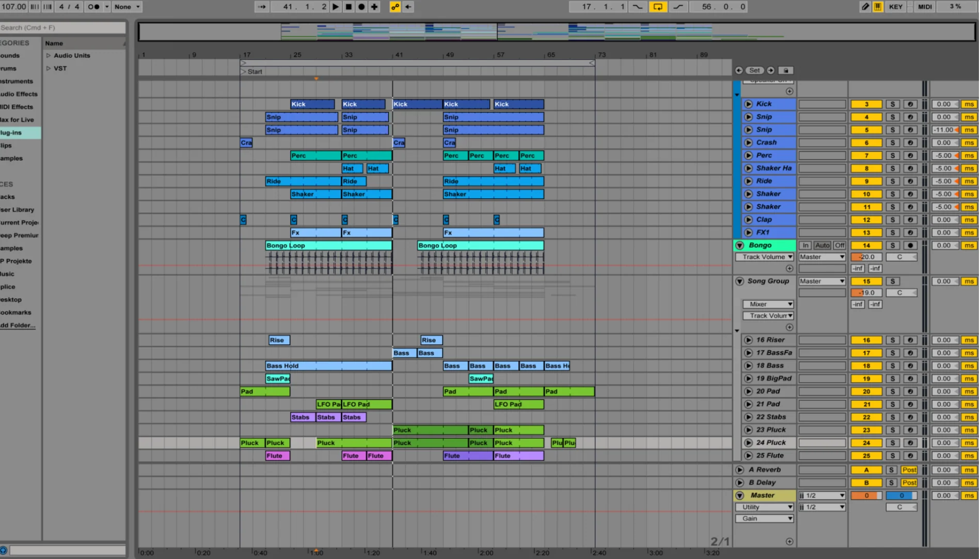Enable the Draw Mode pencil

[865, 7]
